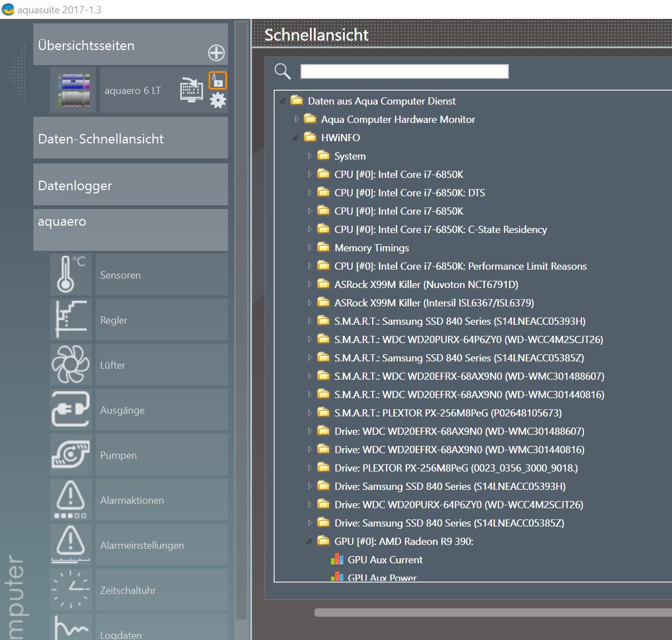This screenshot has width=672, height=640.
Task: Click the desktop mode icon beside aquaero 6 LT
Action: click(191, 90)
